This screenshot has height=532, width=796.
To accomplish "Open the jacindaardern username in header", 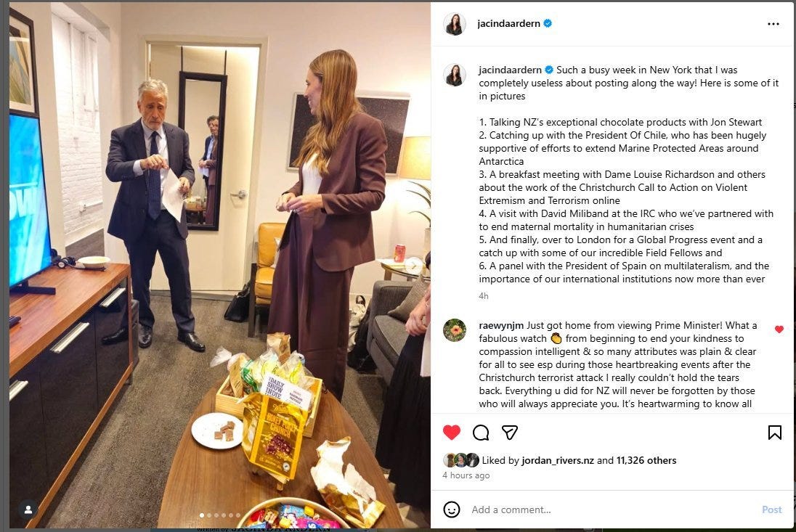I will coord(508,23).
